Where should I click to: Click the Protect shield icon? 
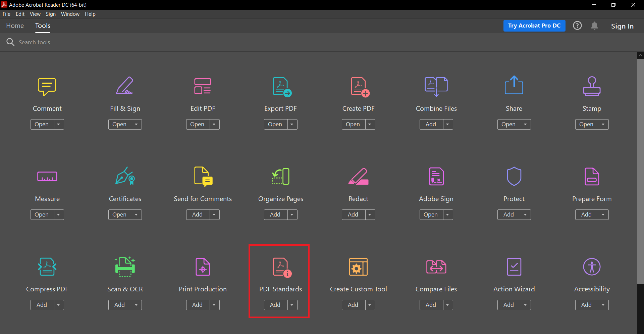[514, 176]
